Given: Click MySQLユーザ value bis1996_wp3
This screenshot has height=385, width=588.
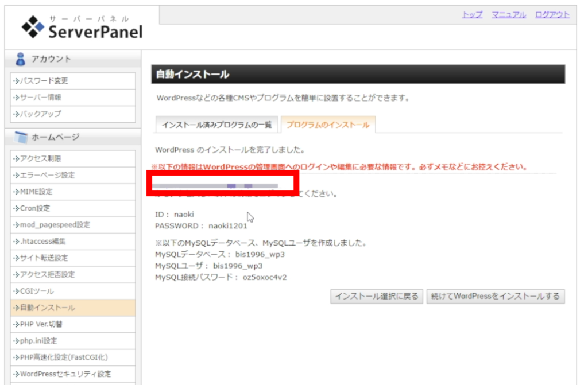Looking at the screenshot, I should click(x=238, y=266).
